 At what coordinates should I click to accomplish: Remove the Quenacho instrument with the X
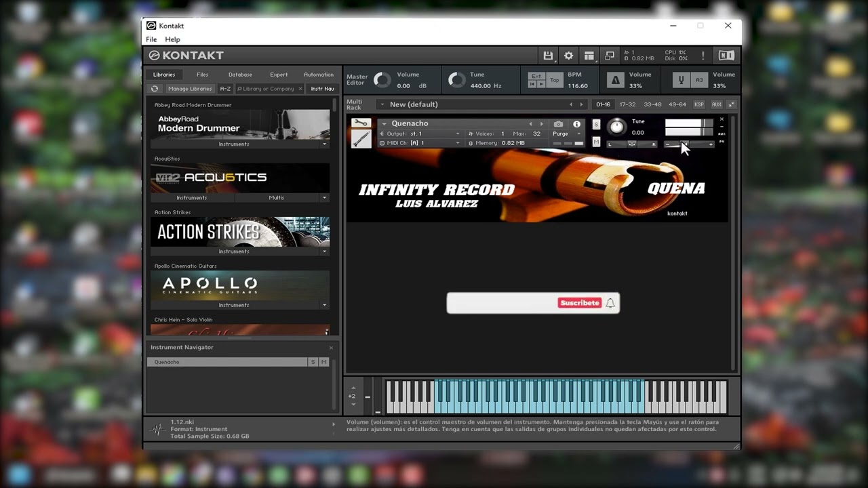(x=722, y=119)
